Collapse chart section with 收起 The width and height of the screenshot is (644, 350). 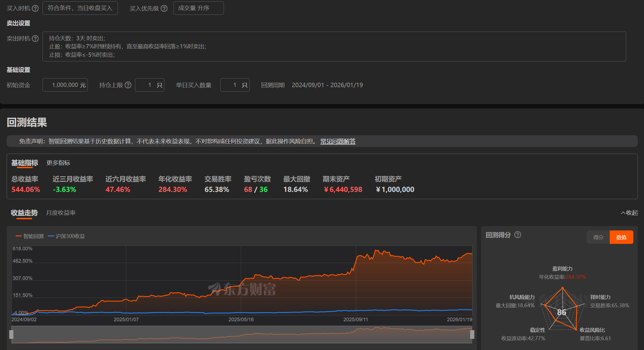click(x=629, y=213)
